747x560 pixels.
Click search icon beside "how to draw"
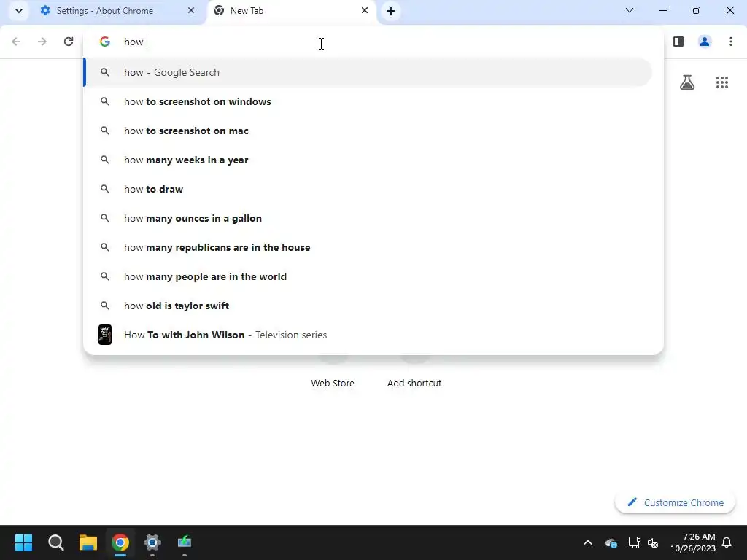click(105, 189)
